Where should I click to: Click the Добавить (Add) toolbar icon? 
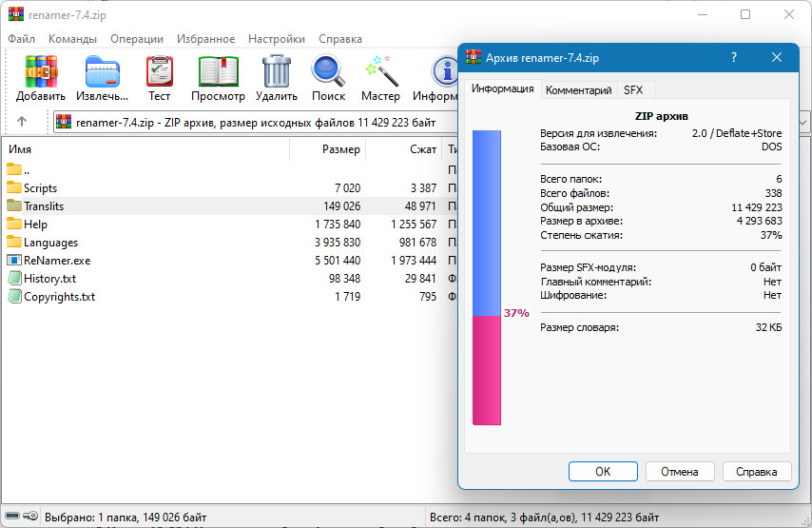click(x=41, y=71)
